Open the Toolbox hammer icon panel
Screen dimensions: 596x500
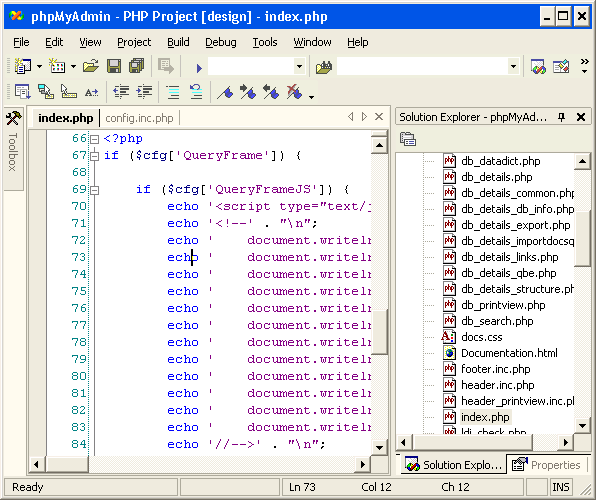tap(14, 118)
